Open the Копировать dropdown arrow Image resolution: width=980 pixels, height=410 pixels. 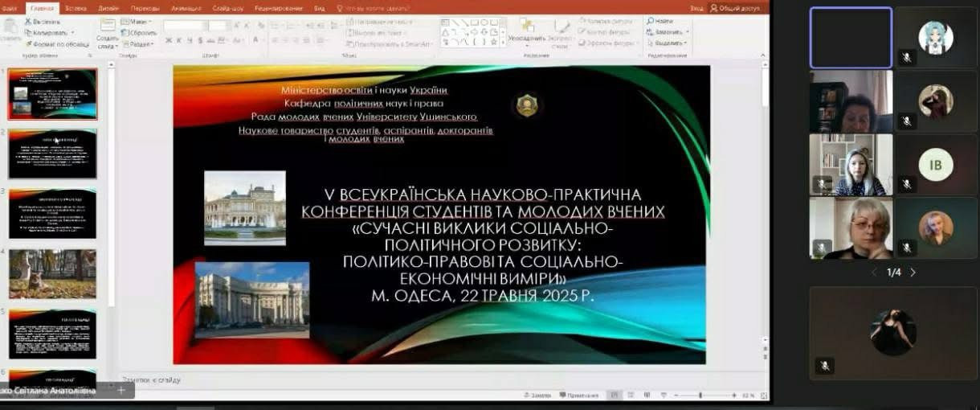point(72,33)
